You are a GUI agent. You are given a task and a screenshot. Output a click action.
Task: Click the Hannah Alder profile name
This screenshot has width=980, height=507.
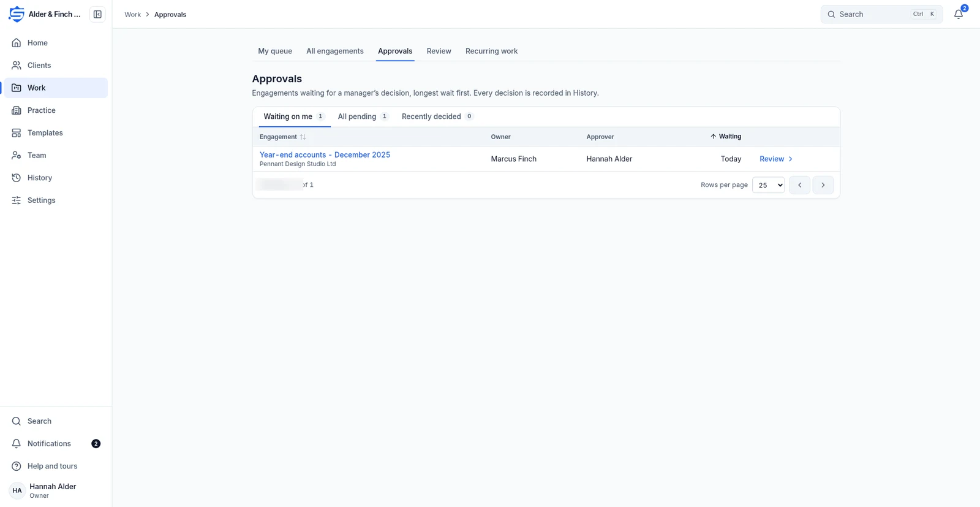pyautogui.click(x=53, y=486)
